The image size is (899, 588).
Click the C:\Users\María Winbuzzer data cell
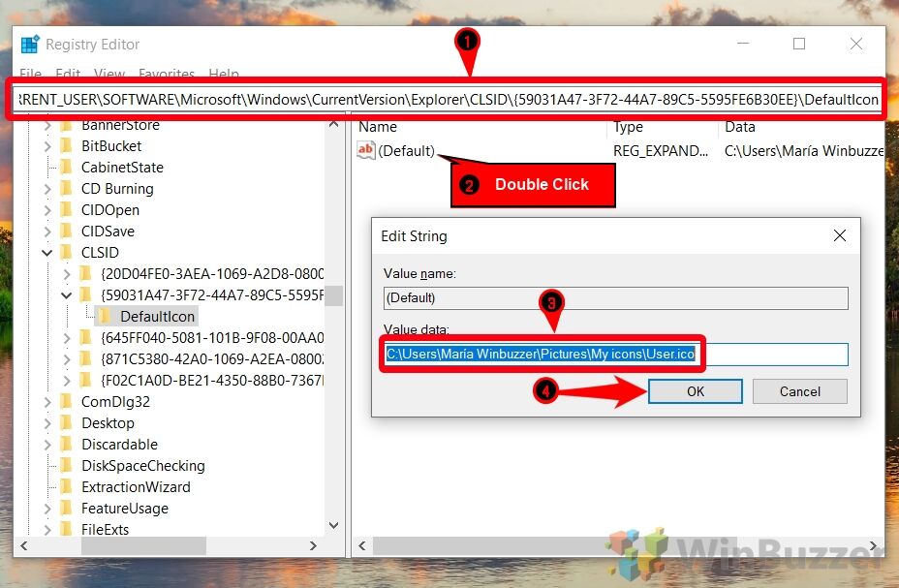tap(804, 151)
